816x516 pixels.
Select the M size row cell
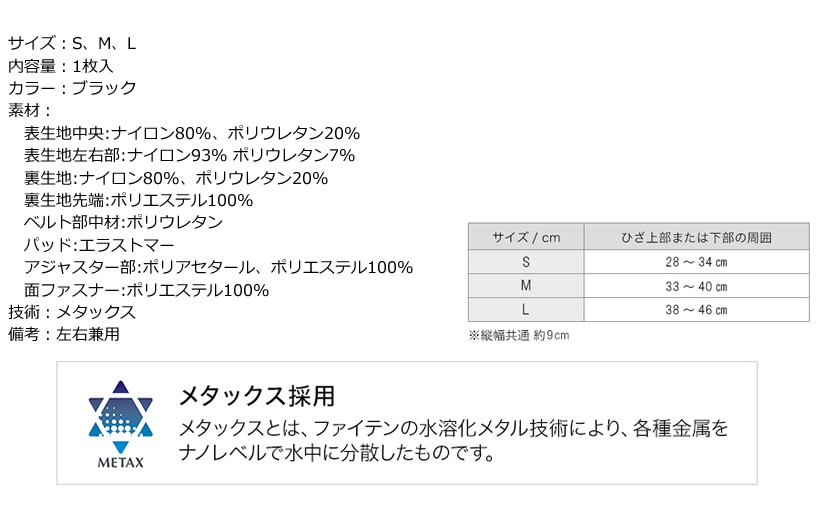coord(526,286)
